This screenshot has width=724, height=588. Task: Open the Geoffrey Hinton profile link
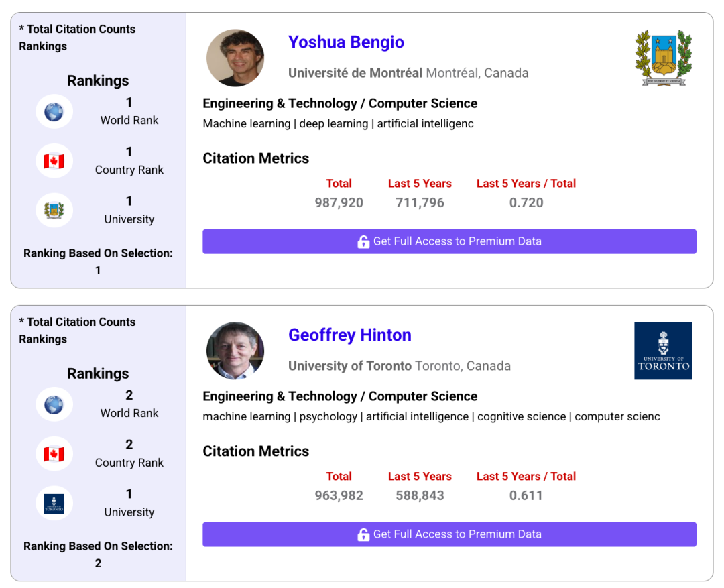pyautogui.click(x=349, y=335)
